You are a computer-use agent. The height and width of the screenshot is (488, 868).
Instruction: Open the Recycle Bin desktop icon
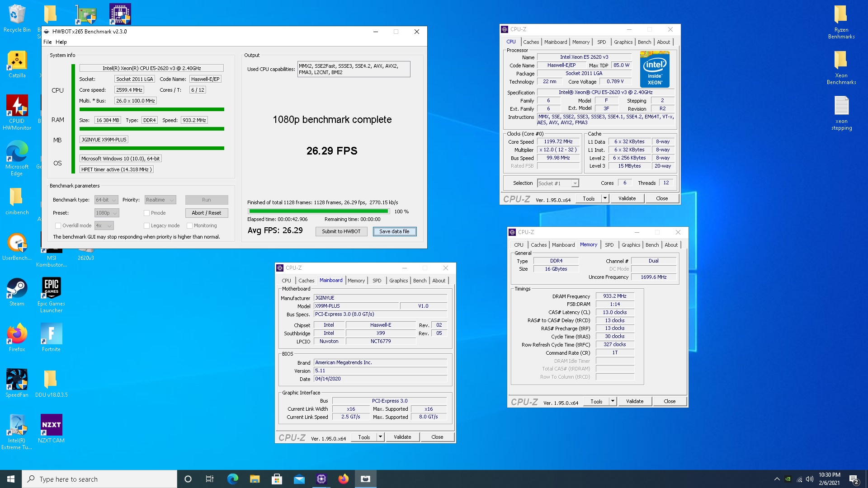[17, 19]
